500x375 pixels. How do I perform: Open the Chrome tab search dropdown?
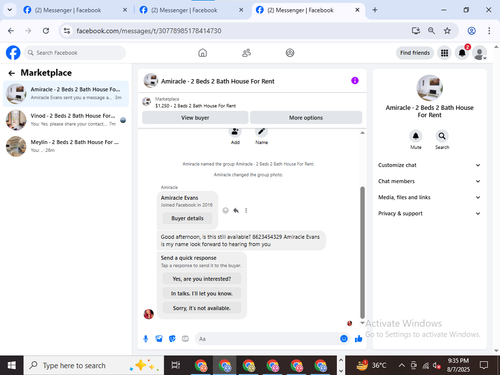(10, 10)
